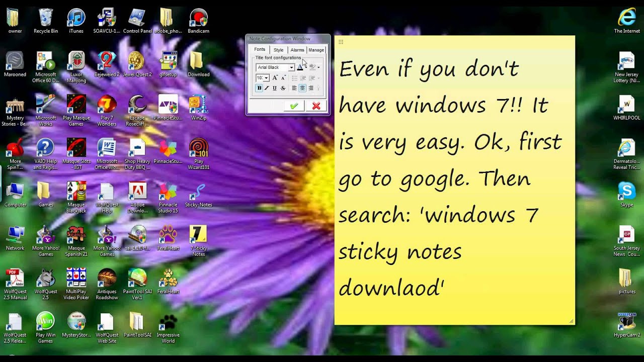The height and width of the screenshot is (362, 644).
Task: Click the FeralHeart paw icon above 7 Sticky Notes row
Action: point(168,238)
